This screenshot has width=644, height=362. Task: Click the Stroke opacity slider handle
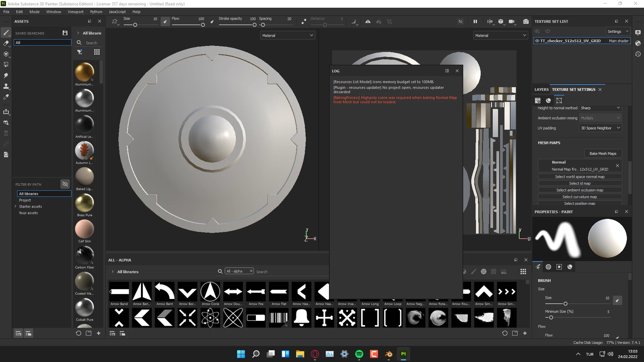[x=255, y=25]
